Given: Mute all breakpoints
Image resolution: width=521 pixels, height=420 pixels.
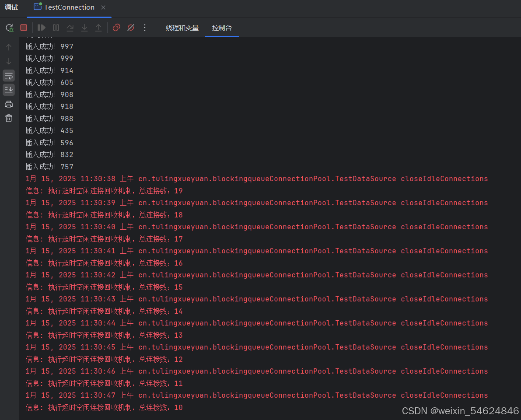Looking at the screenshot, I should [131, 28].
